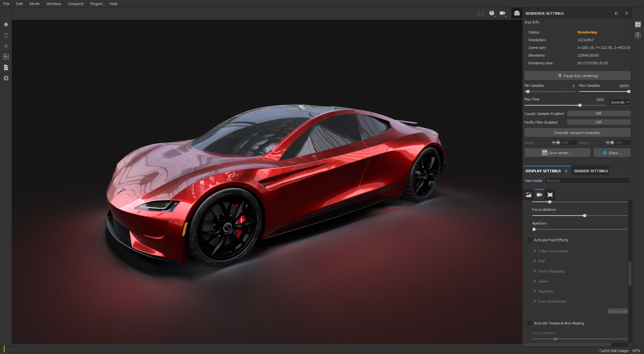This screenshot has width=644, height=354.
Task: Open the Edit menu
Action: click(19, 4)
